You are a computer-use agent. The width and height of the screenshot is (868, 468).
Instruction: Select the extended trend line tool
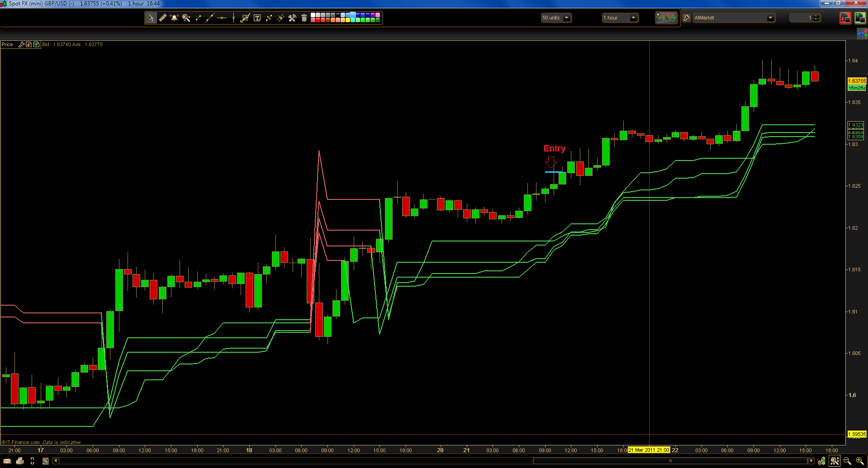tap(210, 18)
